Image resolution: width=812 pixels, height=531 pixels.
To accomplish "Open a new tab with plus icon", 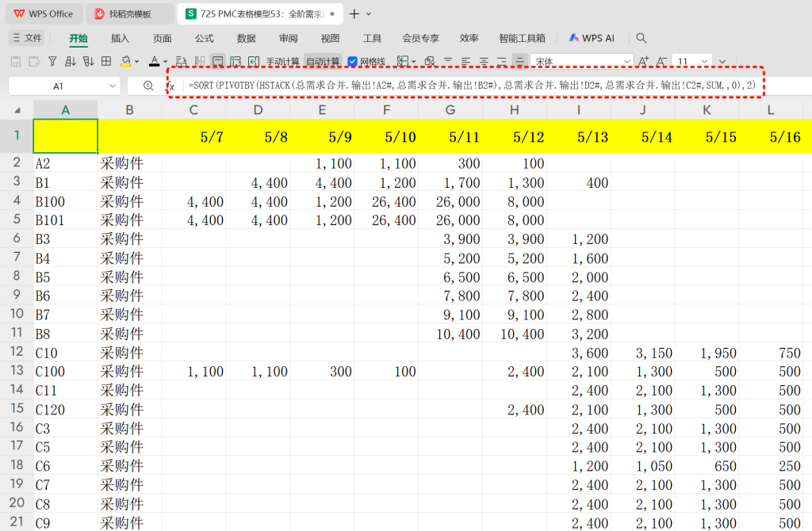I will tap(354, 14).
